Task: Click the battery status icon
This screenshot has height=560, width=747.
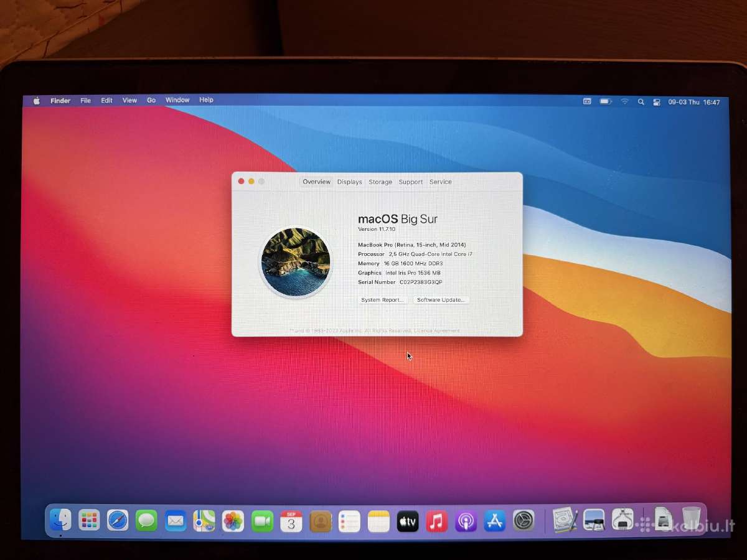Action: (x=606, y=101)
